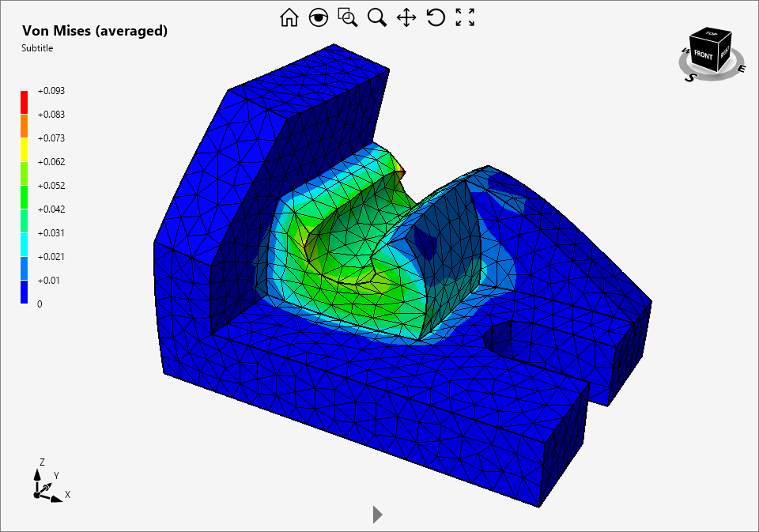Switch to the RIGHT face of the cube
759x532 pixels.
723,52
